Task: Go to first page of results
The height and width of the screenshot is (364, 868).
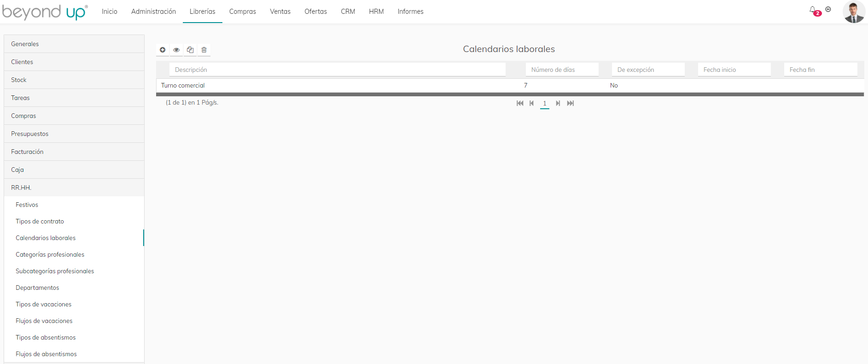Action: pyautogui.click(x=520, y=103)
